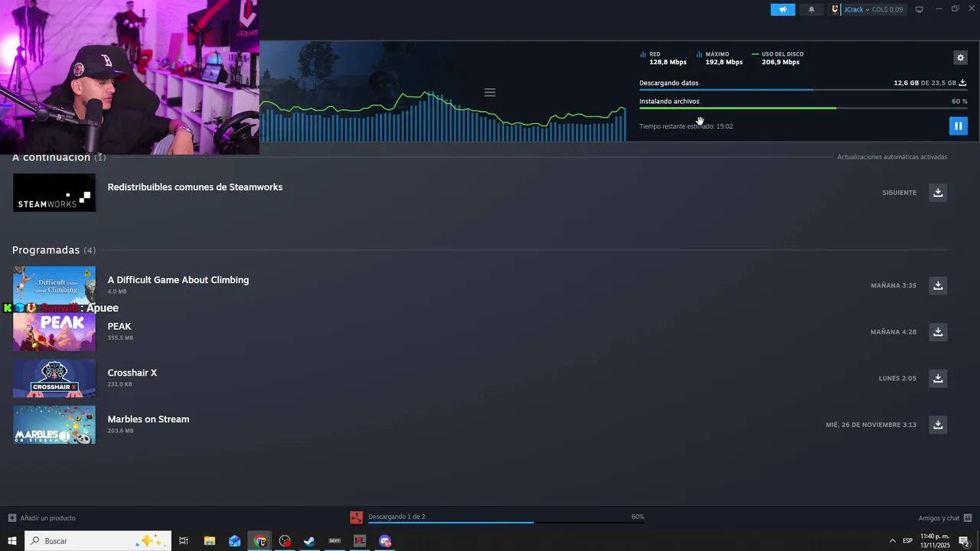
Task: Open Marbles on Stream thumbnail
Action: (54, 425)
